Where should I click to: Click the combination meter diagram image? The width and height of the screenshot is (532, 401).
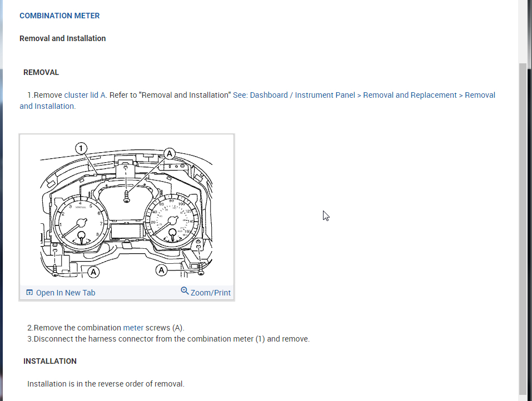[x=127, y=210]
